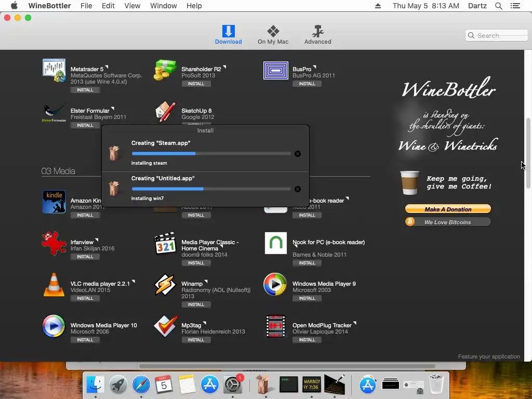Open Notification Center in the menu bar
Image resolution: width=532 pixels, height=399 pixels.
(x=515, y=6)
